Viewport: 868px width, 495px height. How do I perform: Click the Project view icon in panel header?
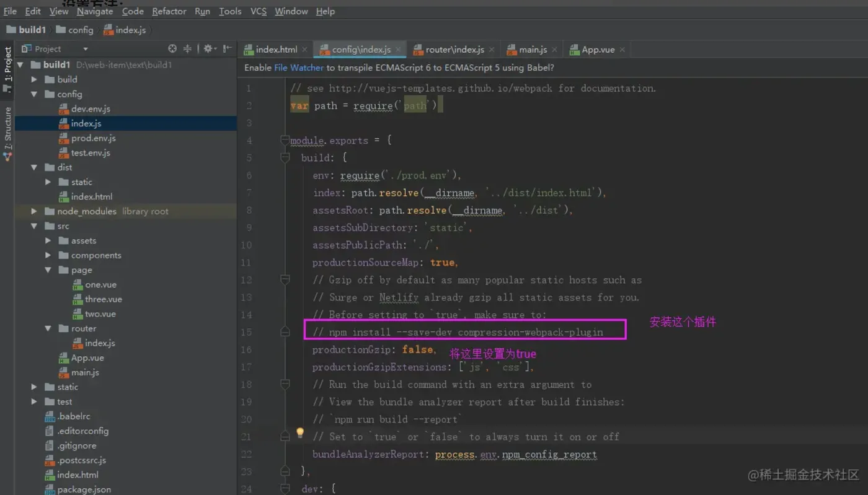(26, 49)
